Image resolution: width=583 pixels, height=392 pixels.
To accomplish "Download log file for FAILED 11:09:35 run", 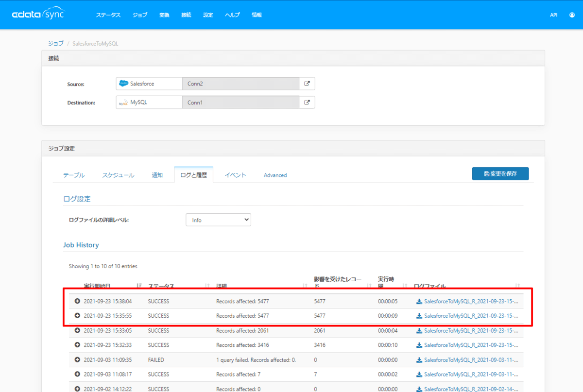I will 468,360.
